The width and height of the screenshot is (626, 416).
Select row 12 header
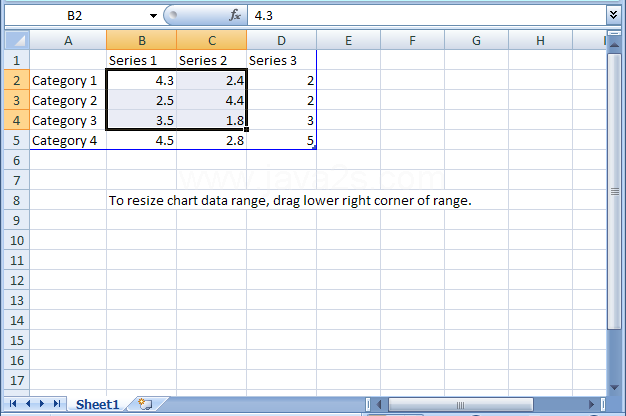pos(17,280)
